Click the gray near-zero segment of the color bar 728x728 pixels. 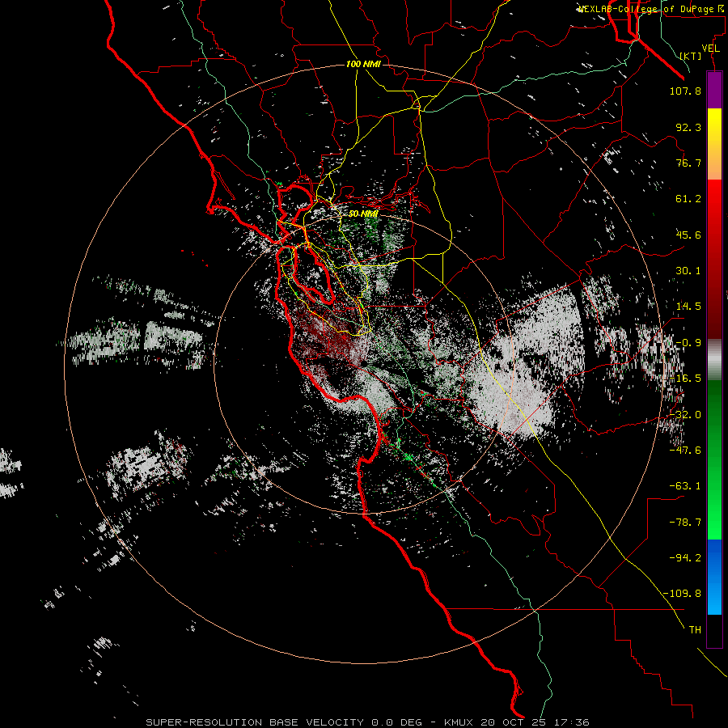click(x=714, y=360)
